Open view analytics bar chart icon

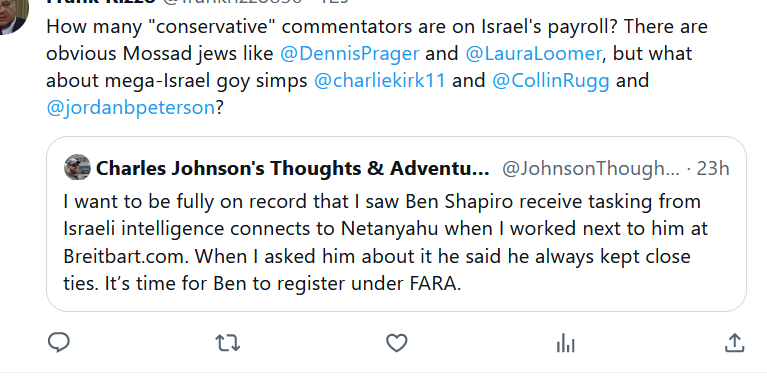pos(565,343)
